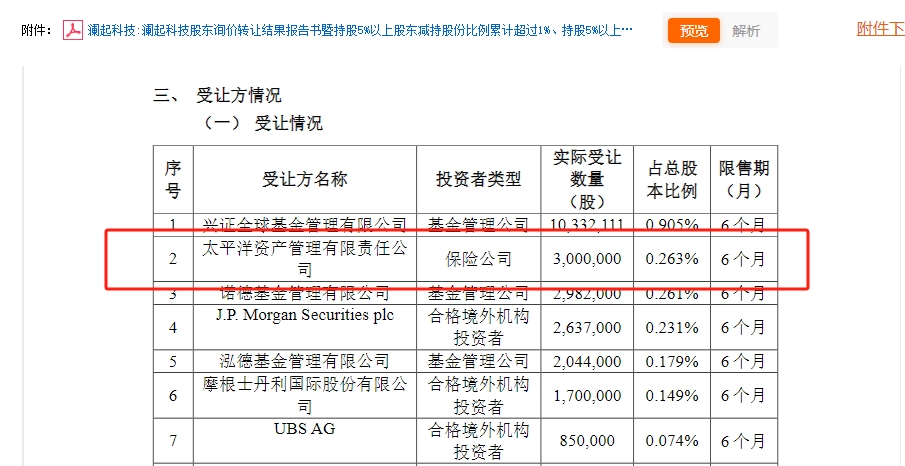Image resolution: width=905 pixels, height=466 pixels.
Task: Click the 附件： label
Action: click(38, 31)
